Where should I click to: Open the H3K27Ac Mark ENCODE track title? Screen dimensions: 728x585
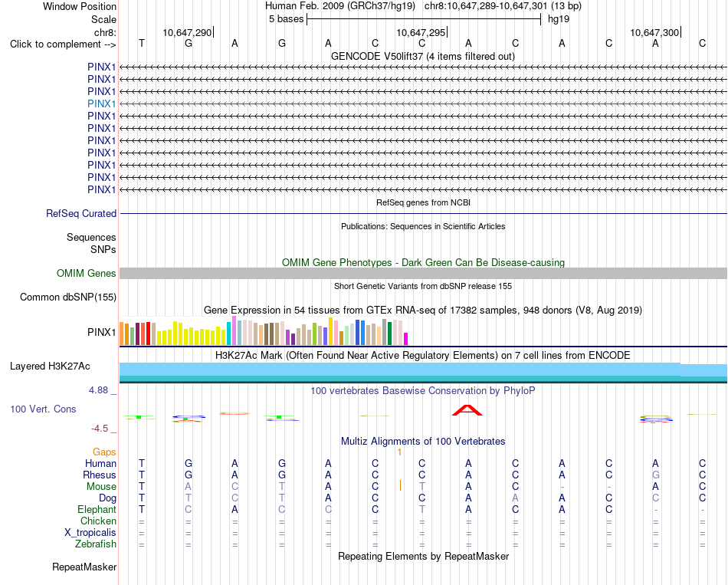click(x=423, y=356)
